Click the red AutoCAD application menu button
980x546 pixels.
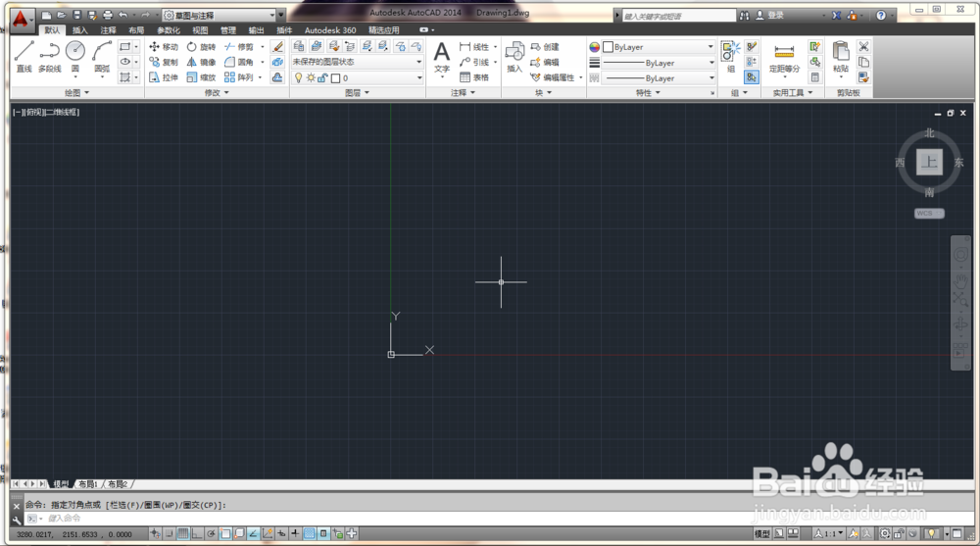tap(21, 19)
